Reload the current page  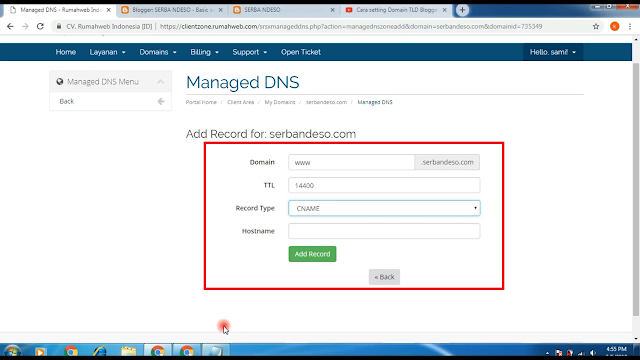(x=40, y=26)
